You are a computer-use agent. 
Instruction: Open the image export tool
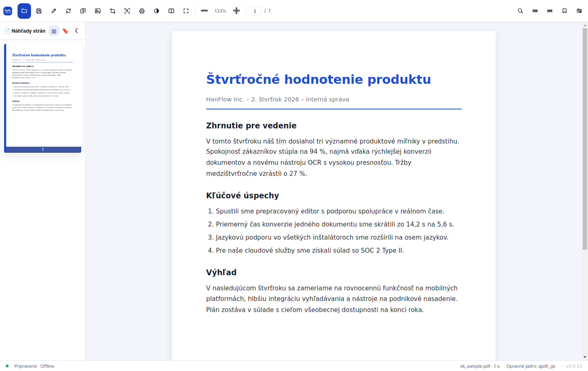tap(98, 11)
